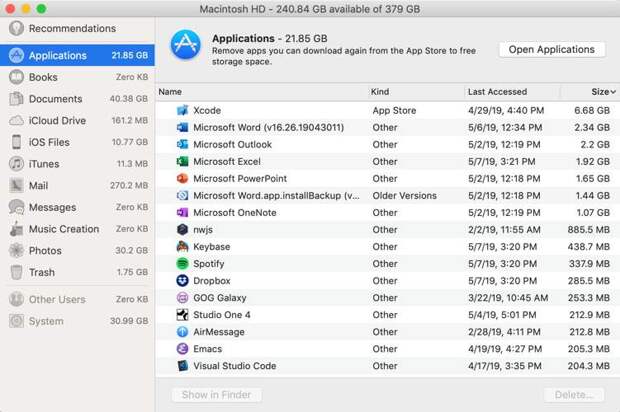
Task: Select the Other Users entry
Action: point(78,299)
